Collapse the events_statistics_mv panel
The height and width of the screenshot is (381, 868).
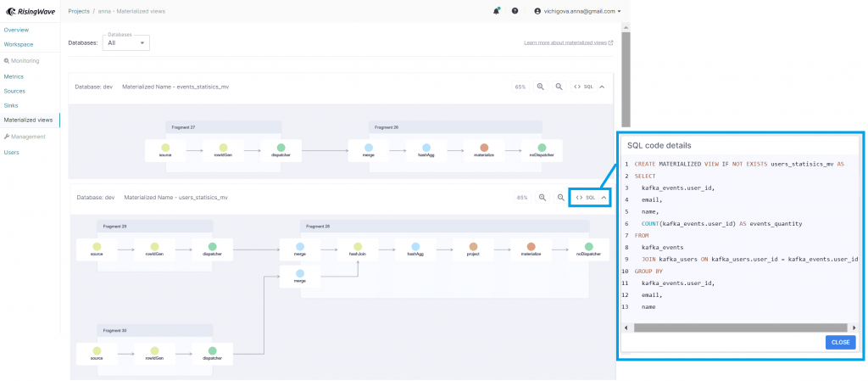(x=602, y=87)
